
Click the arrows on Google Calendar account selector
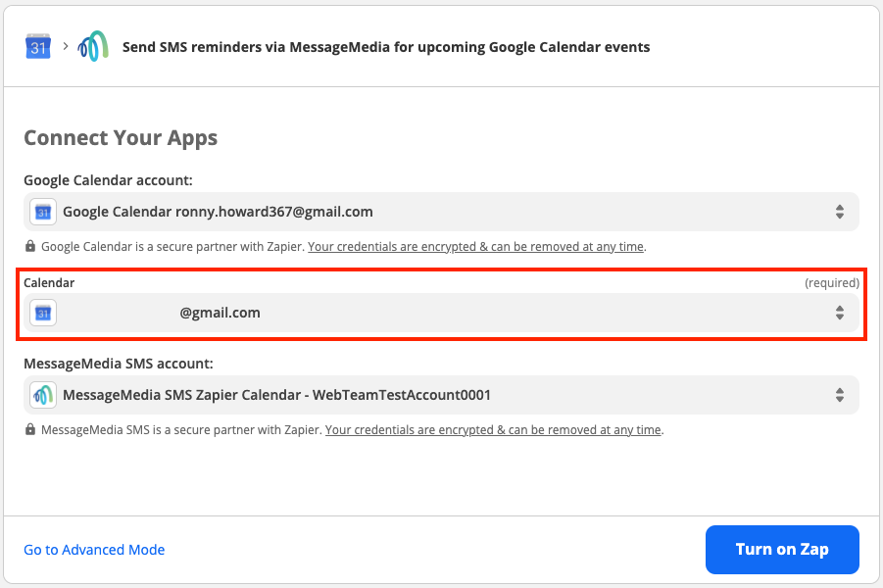point(840,212)
